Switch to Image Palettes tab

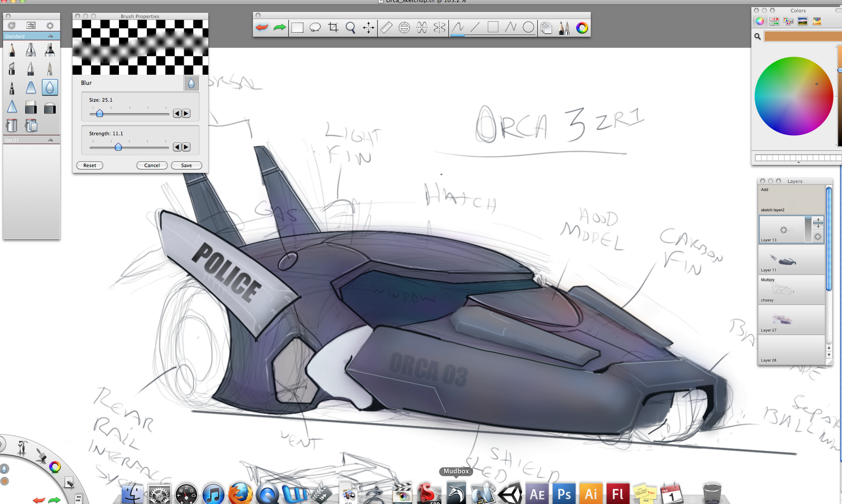(x=803, y=21)
